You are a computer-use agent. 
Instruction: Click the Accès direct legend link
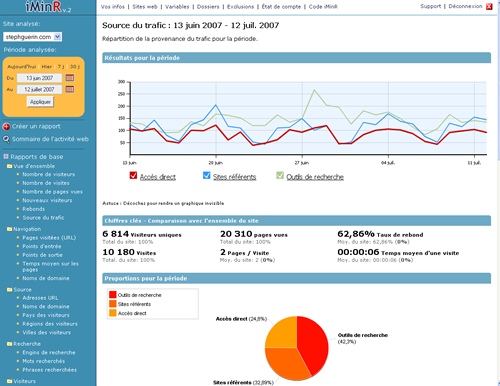coord(158,177)
